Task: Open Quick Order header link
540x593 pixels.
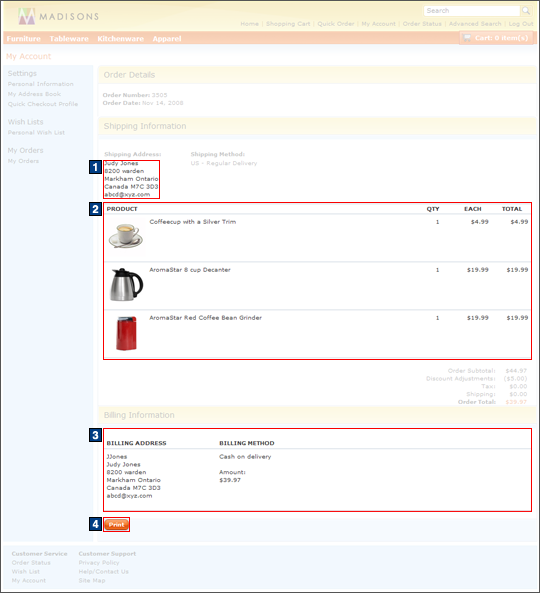Action: (x=335, y=24)
